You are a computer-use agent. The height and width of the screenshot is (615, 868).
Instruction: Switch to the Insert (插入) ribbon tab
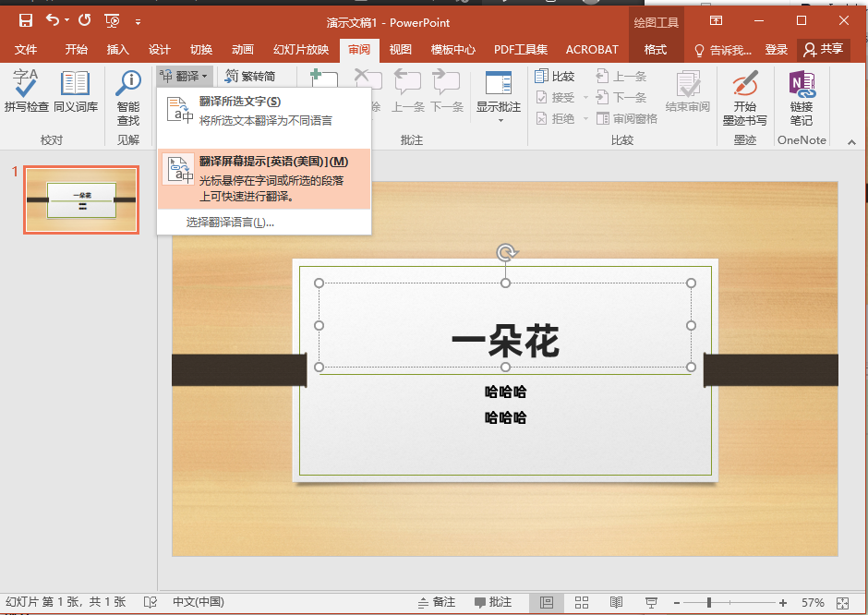118,50
